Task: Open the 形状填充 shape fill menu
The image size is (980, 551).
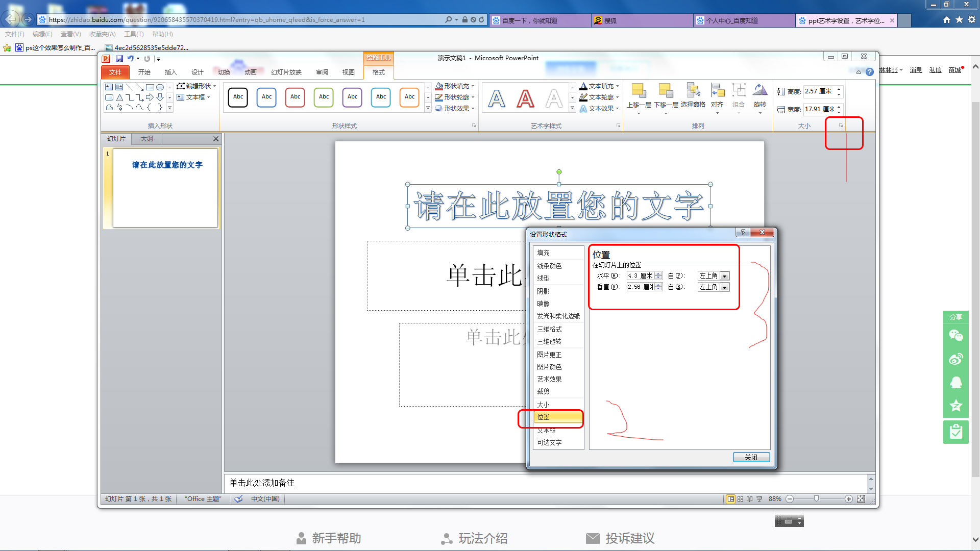Action: pos(454,86)
